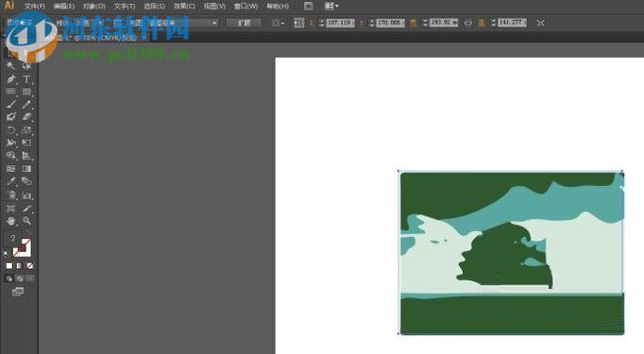Select the Rotate tool
644x354 pixels.
pos(10,130)
